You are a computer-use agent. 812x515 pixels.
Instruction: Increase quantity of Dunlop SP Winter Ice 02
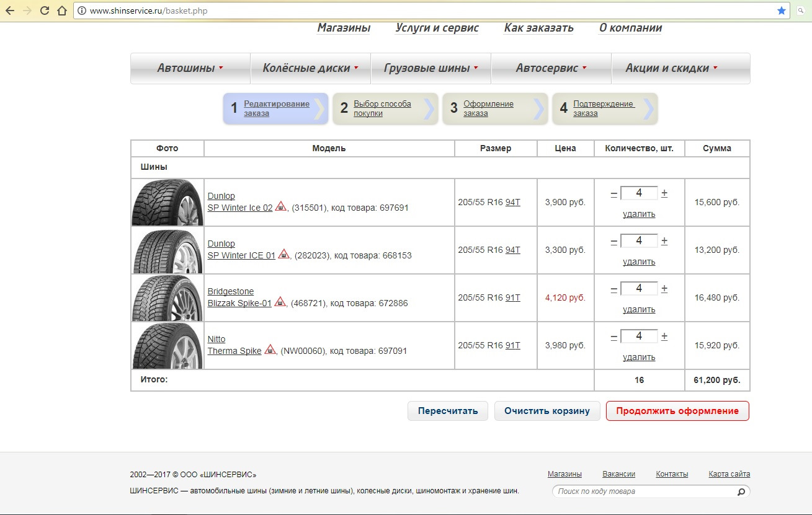(664, 193)
